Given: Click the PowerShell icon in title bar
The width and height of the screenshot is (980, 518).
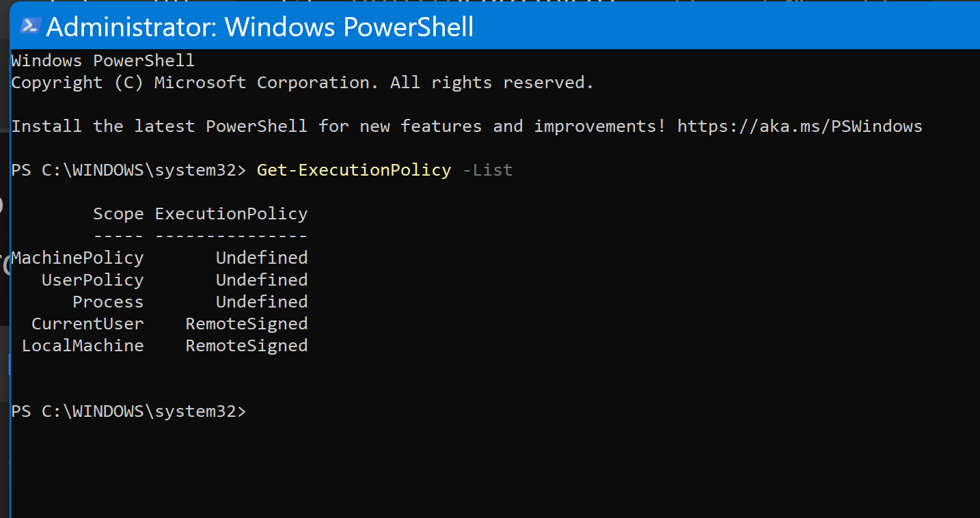Looking at the screenshot, I should [x=30, y=26].
